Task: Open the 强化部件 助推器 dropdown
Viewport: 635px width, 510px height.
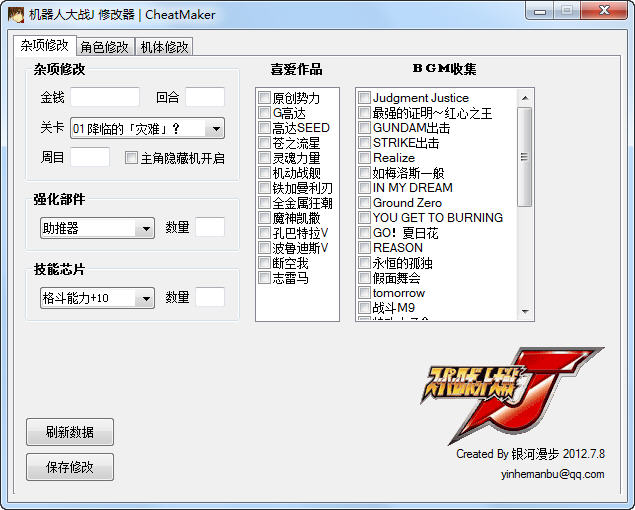Action: pyautogui.click(x=97, y=228)
